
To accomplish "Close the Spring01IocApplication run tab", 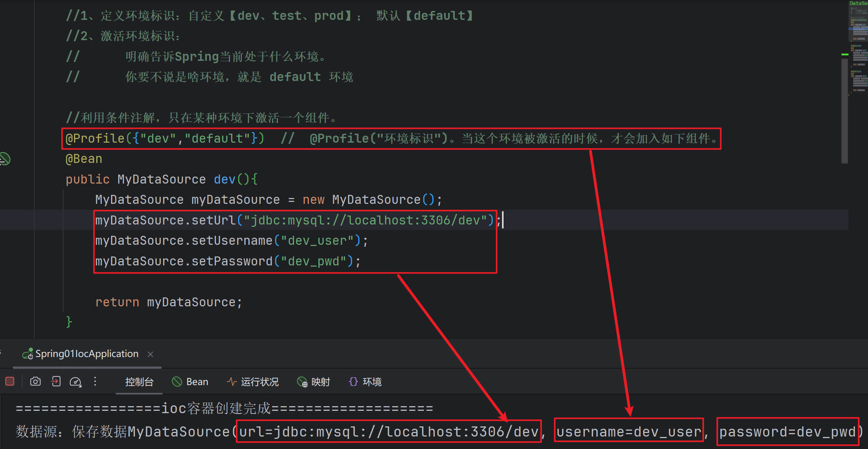I will click(x=150, y=354).
